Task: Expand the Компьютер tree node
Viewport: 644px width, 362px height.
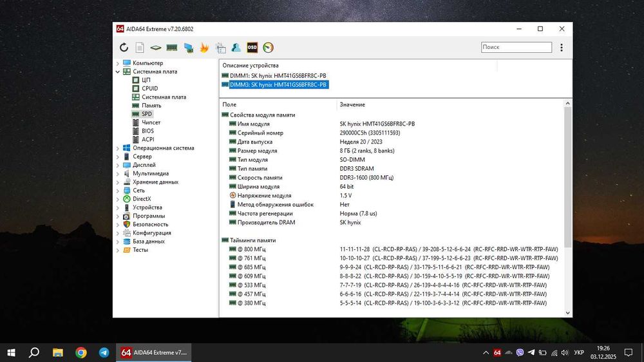Action: click(x=118, y=63)
